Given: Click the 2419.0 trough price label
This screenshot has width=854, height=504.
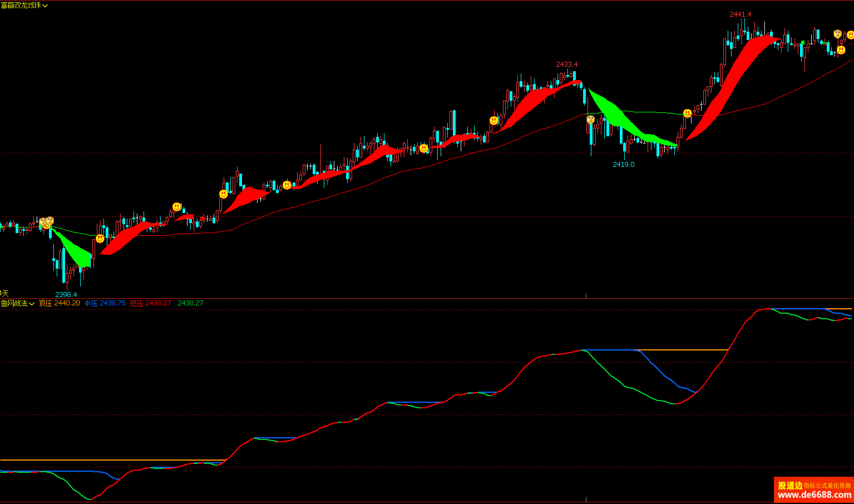Looking at the screenshot, I should (623, 164).
